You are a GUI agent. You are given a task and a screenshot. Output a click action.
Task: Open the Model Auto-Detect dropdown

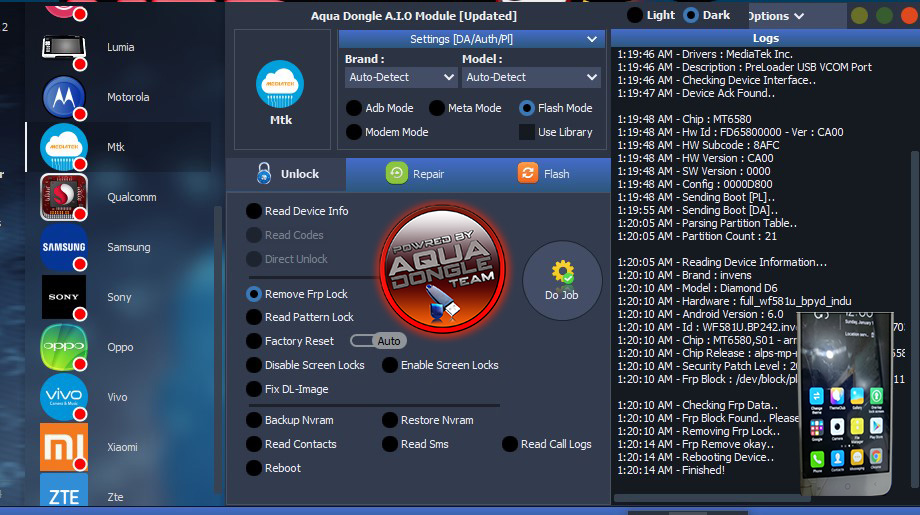(531, 77)
